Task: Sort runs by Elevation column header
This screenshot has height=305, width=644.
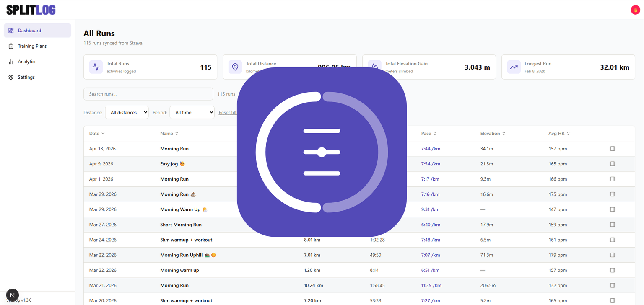Action: pyautogui.click(x=493, y=134)
